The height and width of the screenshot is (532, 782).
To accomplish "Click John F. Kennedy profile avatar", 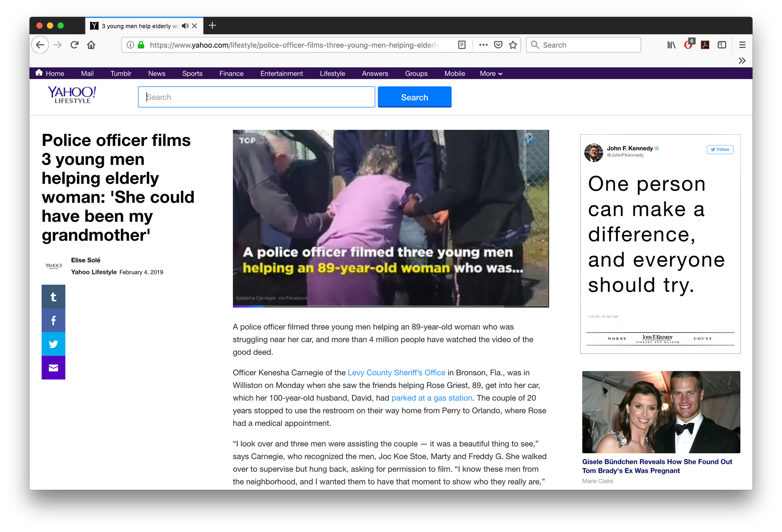I will pos(594,152).
